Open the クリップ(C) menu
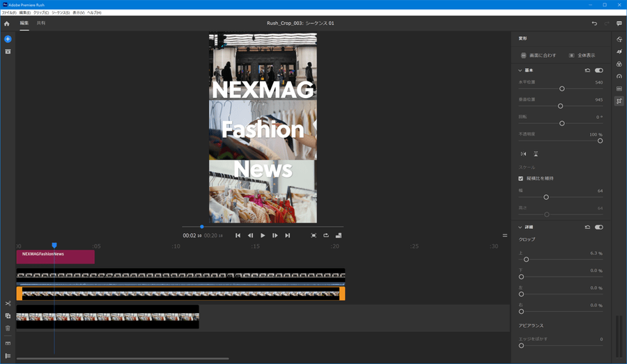The height and width of the screenshot is (364, 627). coord(41,13)
